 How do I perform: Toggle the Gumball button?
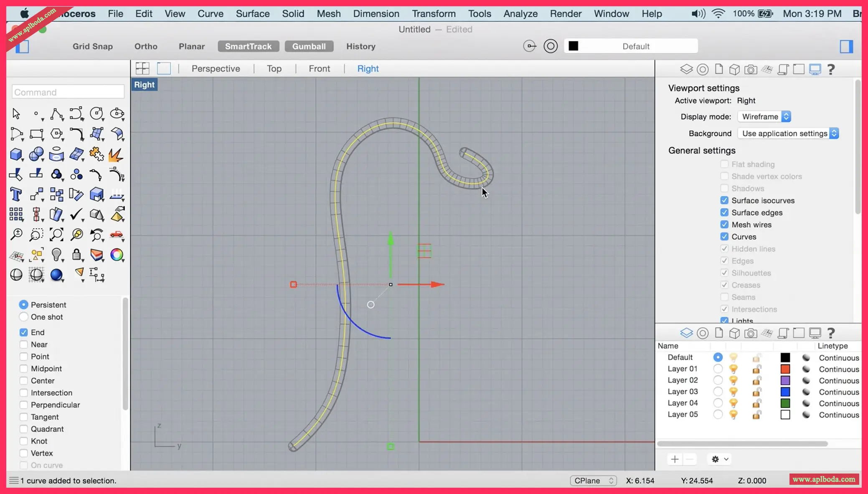click(309, 46)
